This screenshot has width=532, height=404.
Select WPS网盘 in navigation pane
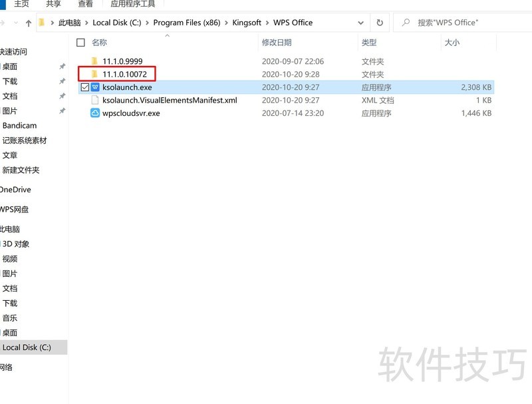pyautogui.click(x=14, y=210)
